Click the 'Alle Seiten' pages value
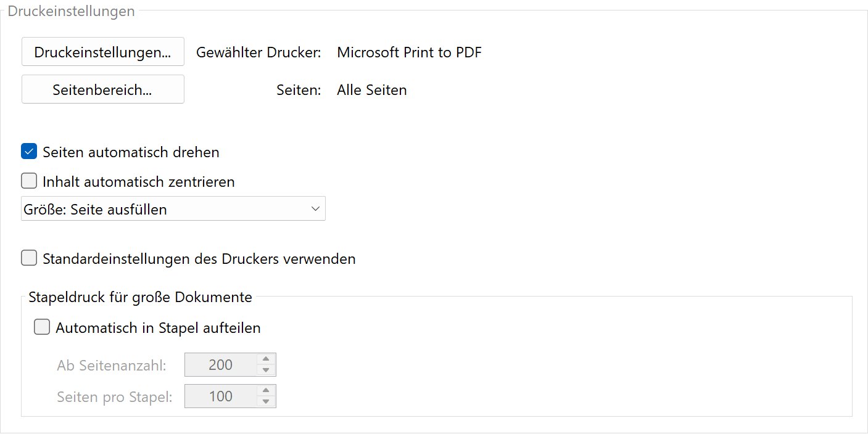Image resolution: width=868 pixels, height=434 pixels. coord(371,89)
